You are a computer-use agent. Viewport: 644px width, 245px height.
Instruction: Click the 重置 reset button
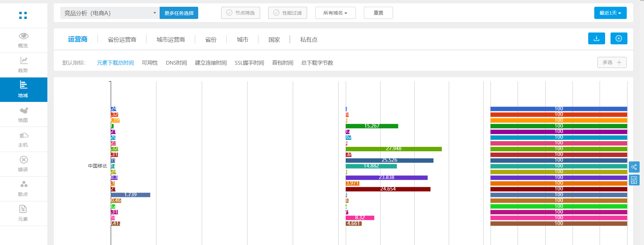pyautogui.click(x=378, y=13)
